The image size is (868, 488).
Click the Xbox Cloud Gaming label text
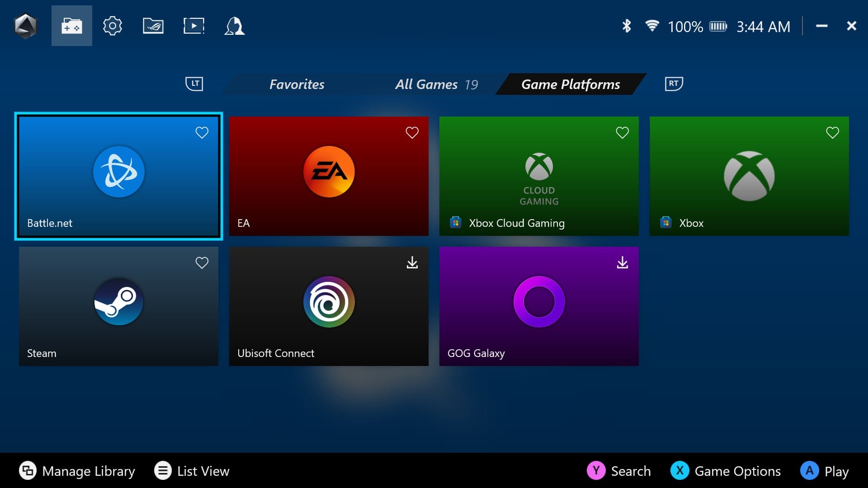[x=517, y=223]
